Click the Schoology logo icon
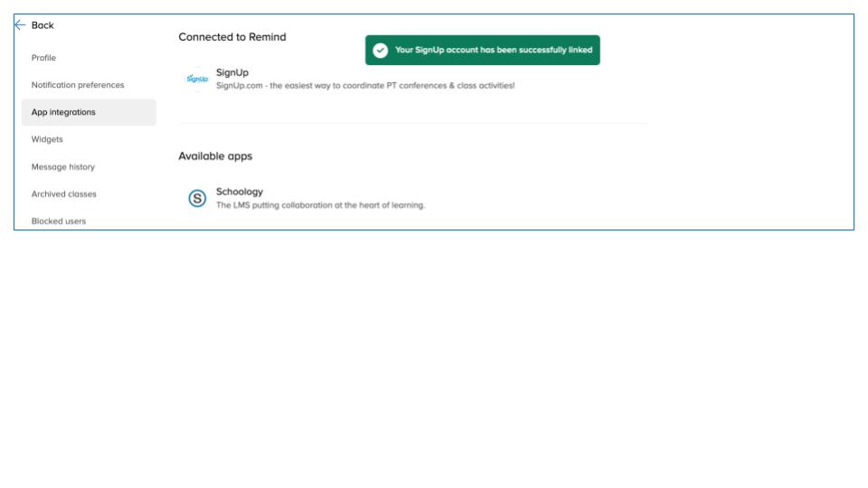The height and width of the screenshot is (488, 868). click(x=197, y=199)
